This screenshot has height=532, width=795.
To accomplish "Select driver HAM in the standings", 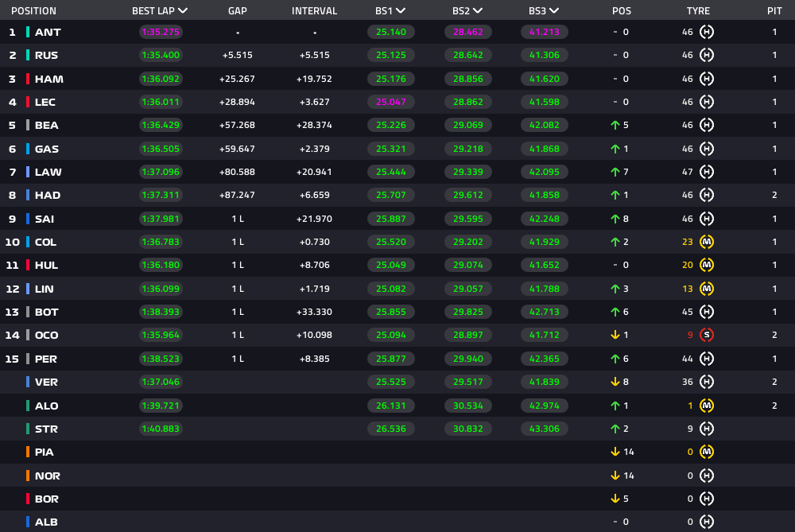I will (48, 80).
